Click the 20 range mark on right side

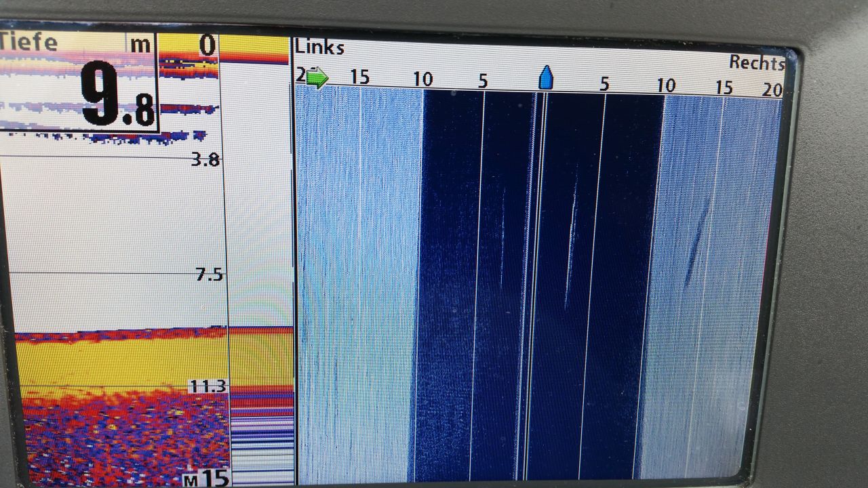(772, 89)
